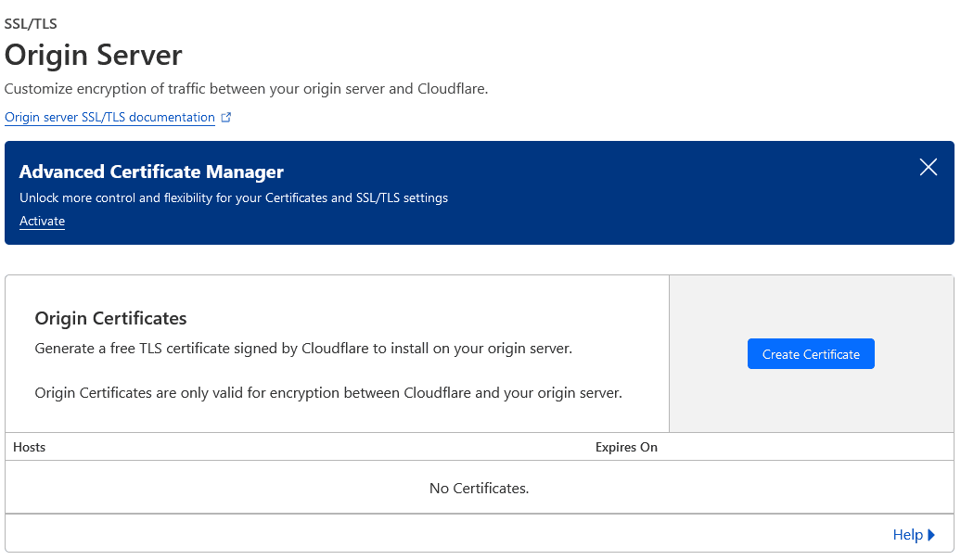
Task: Open Origin server SSL/TLS documentation link
Action: [x=109, y=117]
